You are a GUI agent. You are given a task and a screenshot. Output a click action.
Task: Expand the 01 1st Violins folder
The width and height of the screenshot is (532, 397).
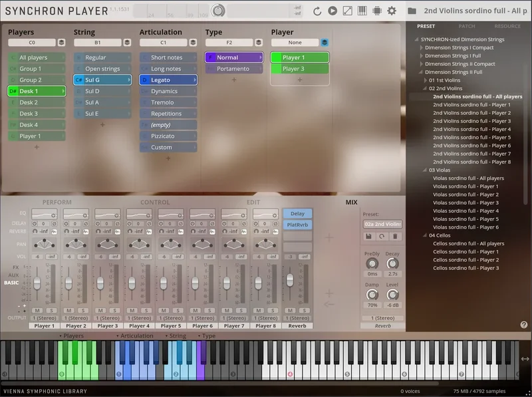pyautogui.click(x=426, y=80)
